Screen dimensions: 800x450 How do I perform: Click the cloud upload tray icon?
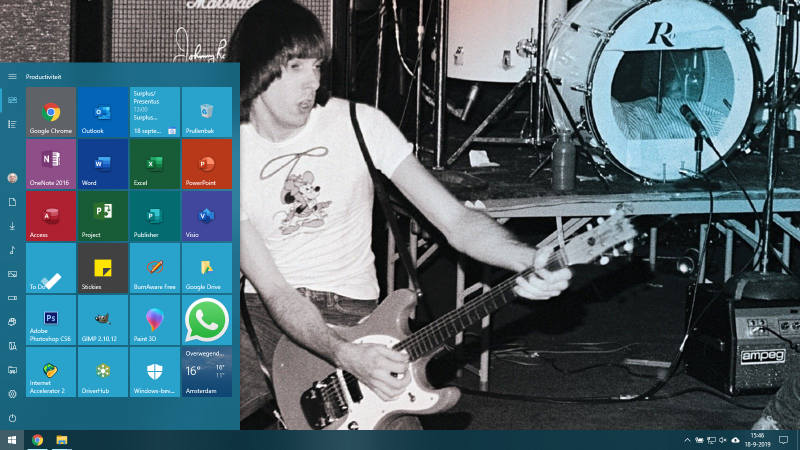tap(735, 440)
